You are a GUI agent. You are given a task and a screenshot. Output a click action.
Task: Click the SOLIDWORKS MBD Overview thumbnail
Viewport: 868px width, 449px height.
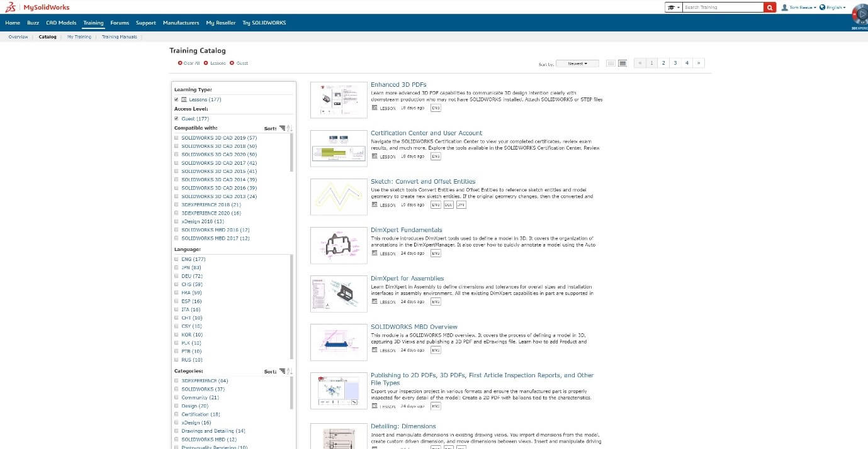point(339,342)
